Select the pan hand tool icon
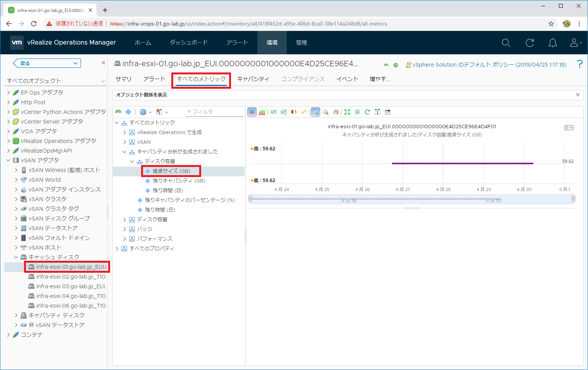 click(x=336, y=112)
